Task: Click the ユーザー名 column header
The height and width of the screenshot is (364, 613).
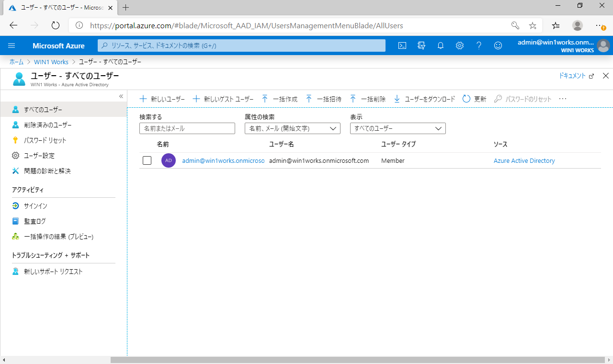Action: click(x=281, y=144)
